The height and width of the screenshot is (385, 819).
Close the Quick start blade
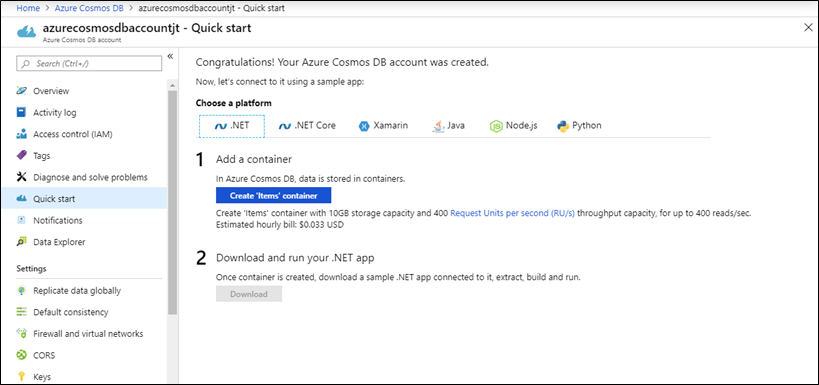click(808, 28)
